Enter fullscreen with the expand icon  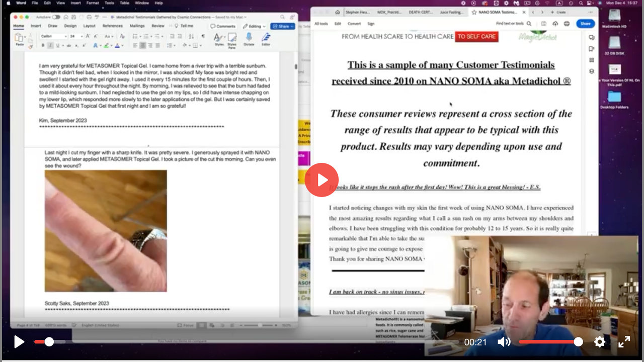(624, 342)
